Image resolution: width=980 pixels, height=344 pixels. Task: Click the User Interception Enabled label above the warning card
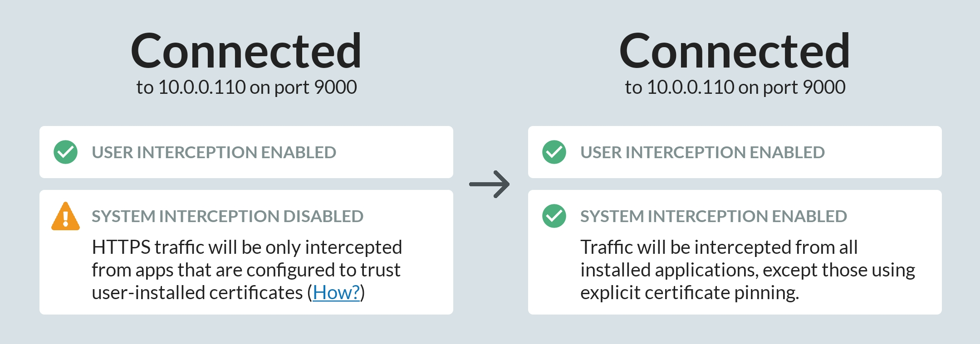[x=214, y=152]
